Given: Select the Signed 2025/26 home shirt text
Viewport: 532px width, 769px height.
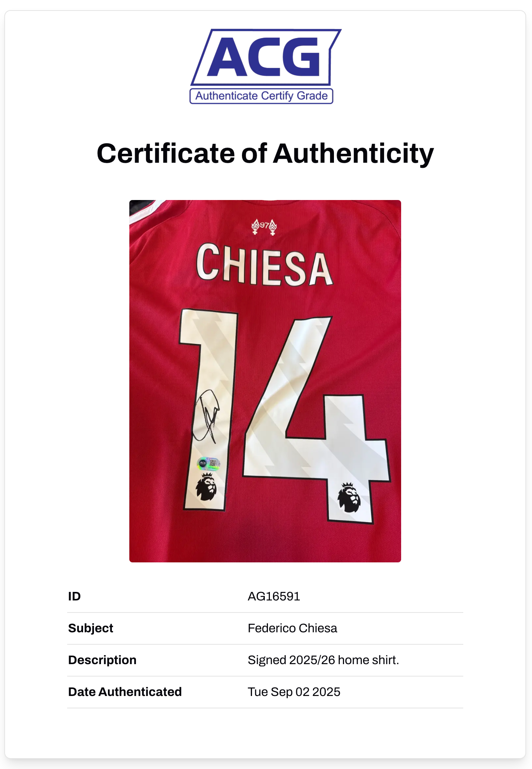Looking at the screenshot, I should [x=323, y=660].
